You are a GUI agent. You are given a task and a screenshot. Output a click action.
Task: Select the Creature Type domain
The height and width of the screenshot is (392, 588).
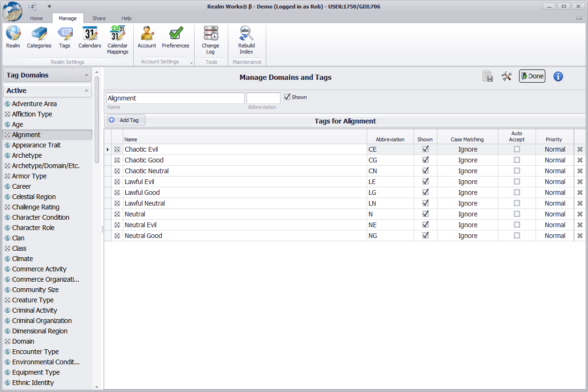point(33,300)
